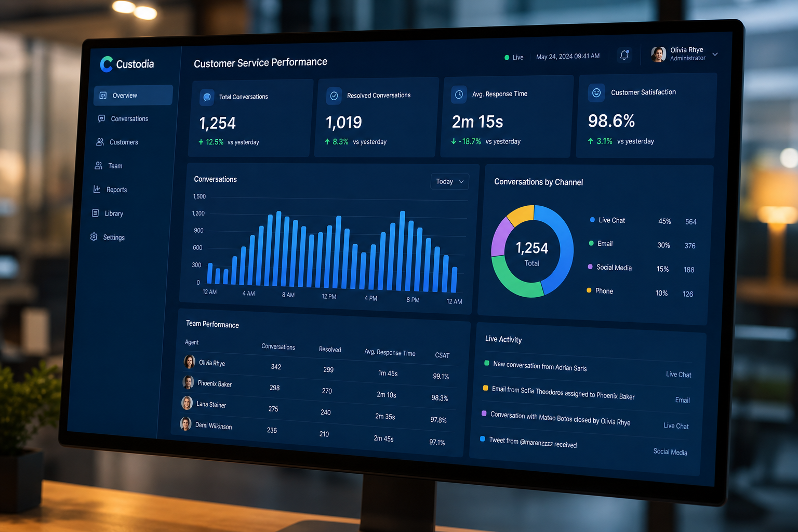The width and height of the screenshot is (798, 532).
Task: Click the Customers people icon
Action: (x=100, y=142)
